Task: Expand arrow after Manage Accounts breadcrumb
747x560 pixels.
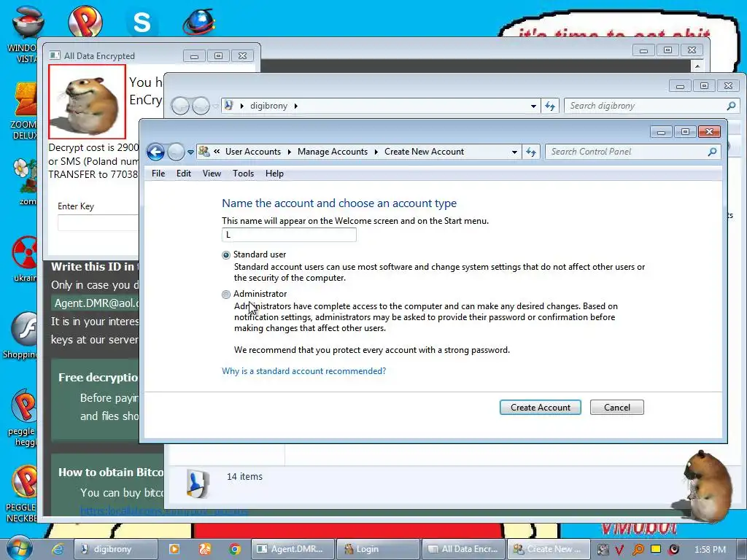Action: pos(376,152)
